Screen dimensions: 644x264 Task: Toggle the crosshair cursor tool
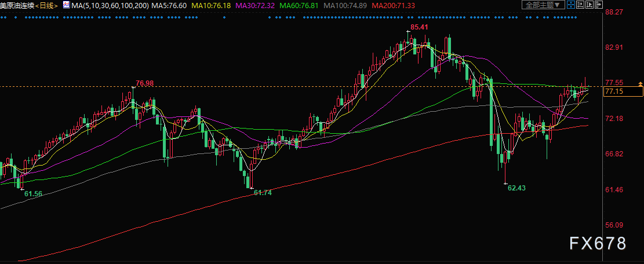[x=571, y=5]
